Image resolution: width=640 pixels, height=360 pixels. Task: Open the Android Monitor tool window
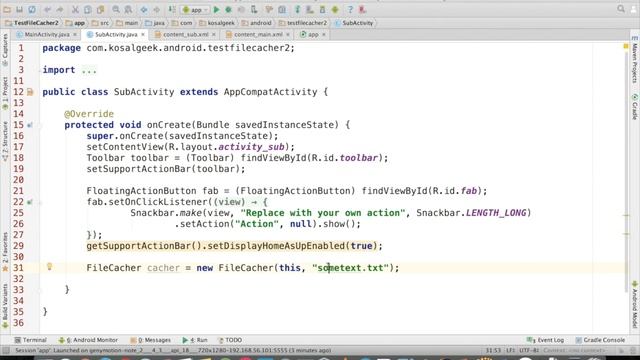[88, 340]
